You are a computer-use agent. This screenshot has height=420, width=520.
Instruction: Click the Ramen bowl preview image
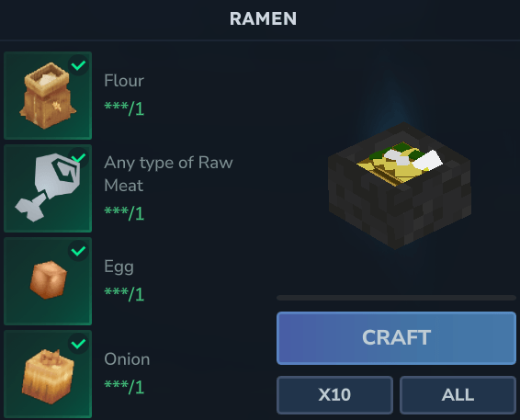click(400, 186)
